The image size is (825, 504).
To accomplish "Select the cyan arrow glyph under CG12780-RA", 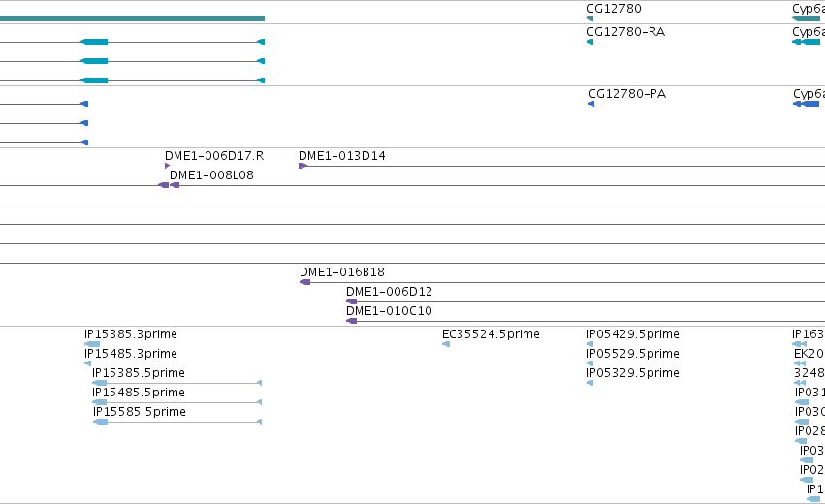I will (589, 42).
